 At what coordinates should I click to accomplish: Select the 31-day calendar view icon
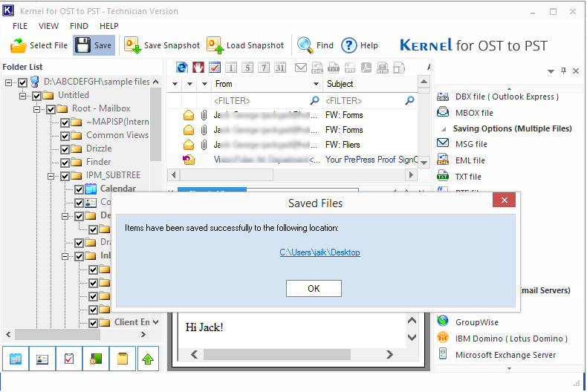click(x=280, y=68)
